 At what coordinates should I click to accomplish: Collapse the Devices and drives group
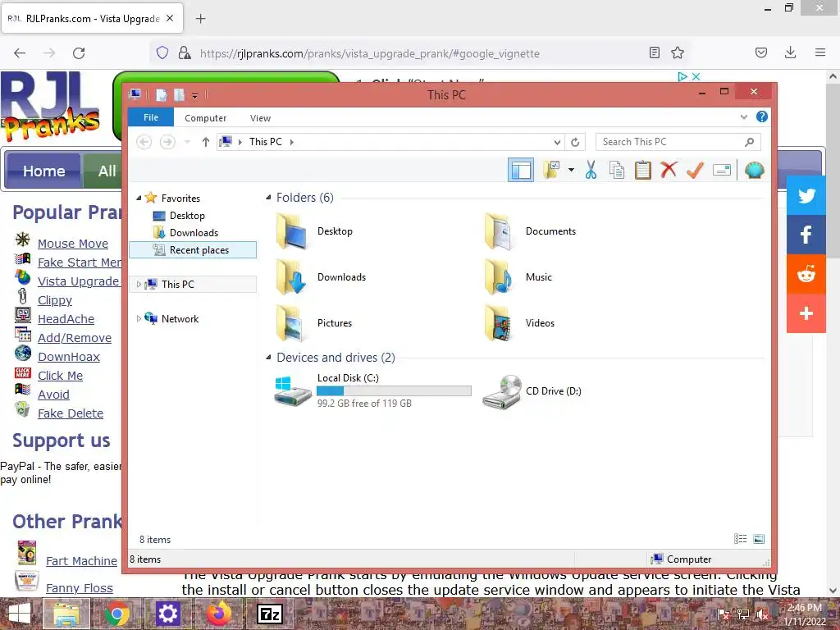pos(268,358)
